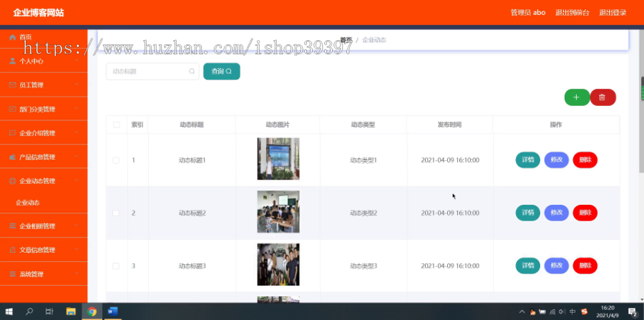The image size is (644, 320).
Task: Open the image thumbnail for 动态标题2
Action: coord(278,212)
